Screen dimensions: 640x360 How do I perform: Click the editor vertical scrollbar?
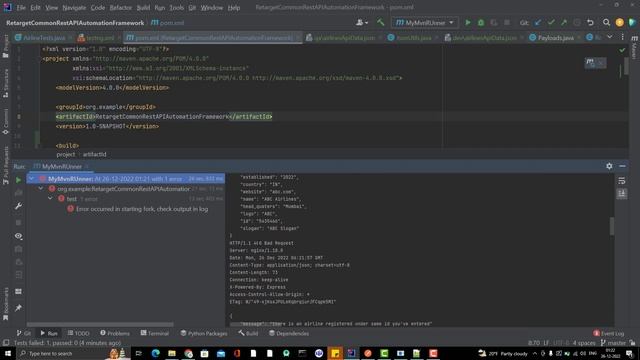[626, 67]
